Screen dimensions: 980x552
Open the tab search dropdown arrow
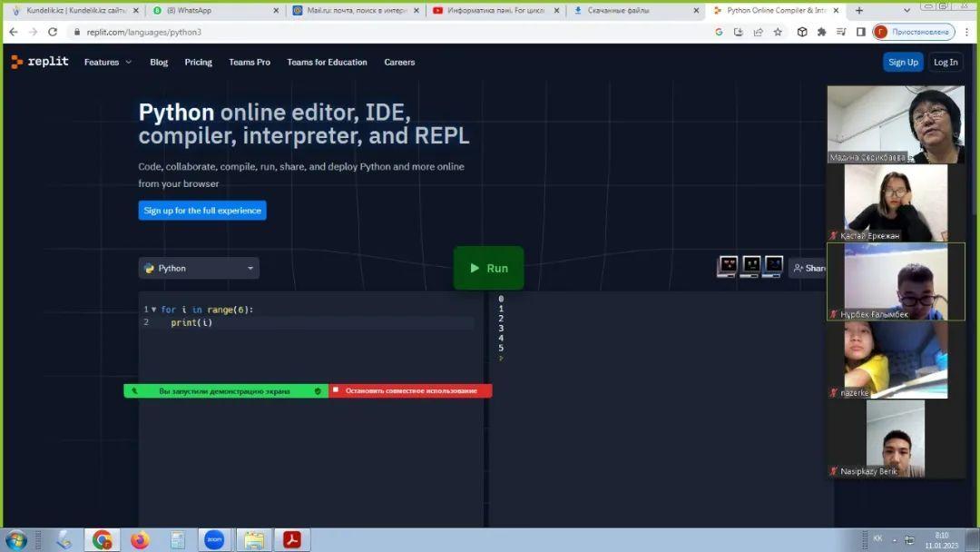[x=906, y=11]
